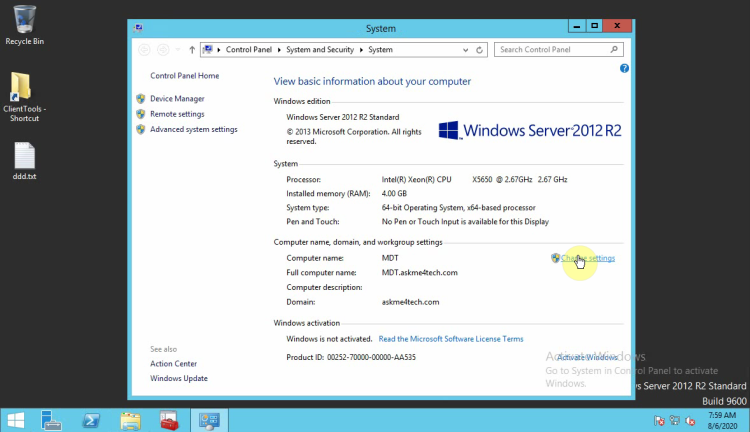Image resolution: width=750 pixels, height=432 pixels.
Task: Open Action Center link
Action: [x=173, y=364]
